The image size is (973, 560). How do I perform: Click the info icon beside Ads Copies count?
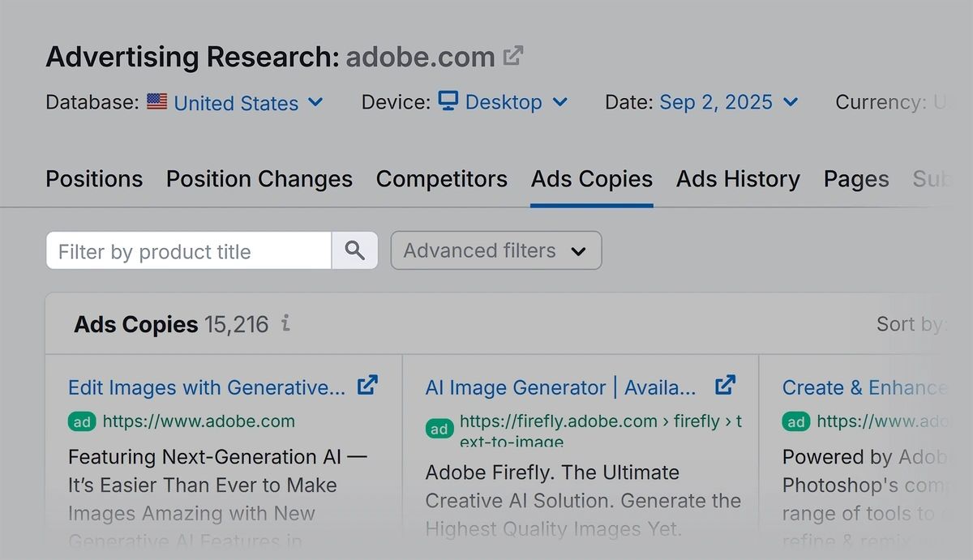285,324
